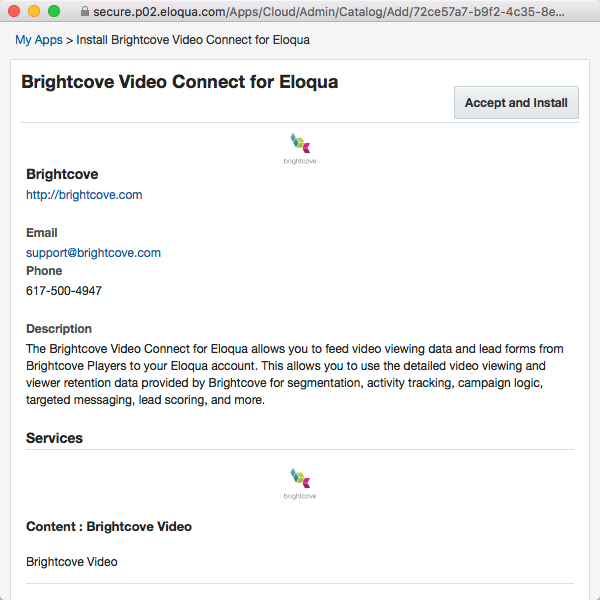This screenshot has width=600, height=600.
Task: Minimize the window with the yellow button
Action: (34, 11)
